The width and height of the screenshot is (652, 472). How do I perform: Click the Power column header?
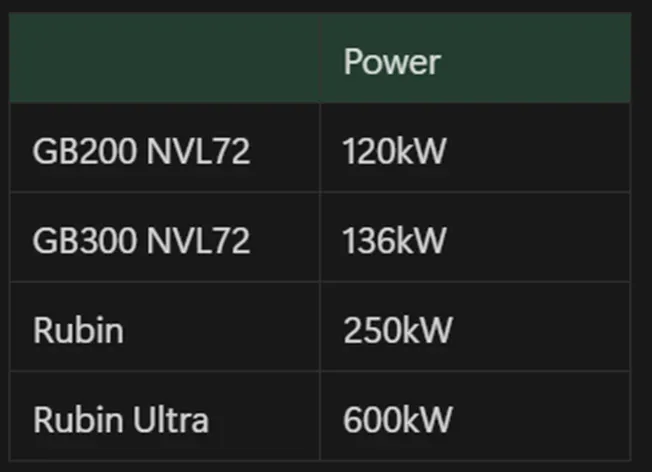[x=391, y=62]
